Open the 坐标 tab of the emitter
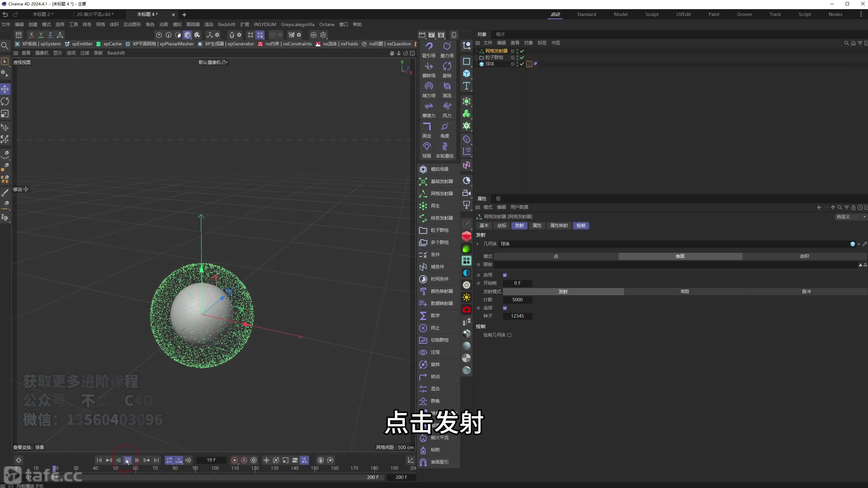 [x=501, y=226]
